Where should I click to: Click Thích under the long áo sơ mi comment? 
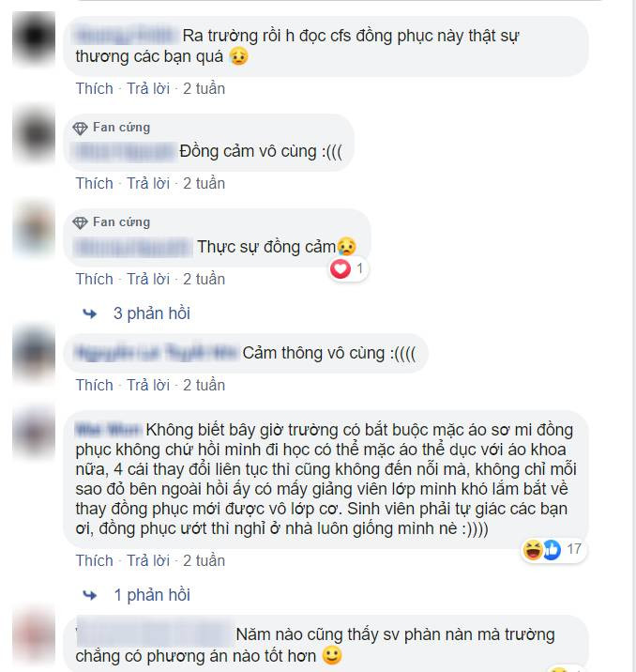[94, 560]
